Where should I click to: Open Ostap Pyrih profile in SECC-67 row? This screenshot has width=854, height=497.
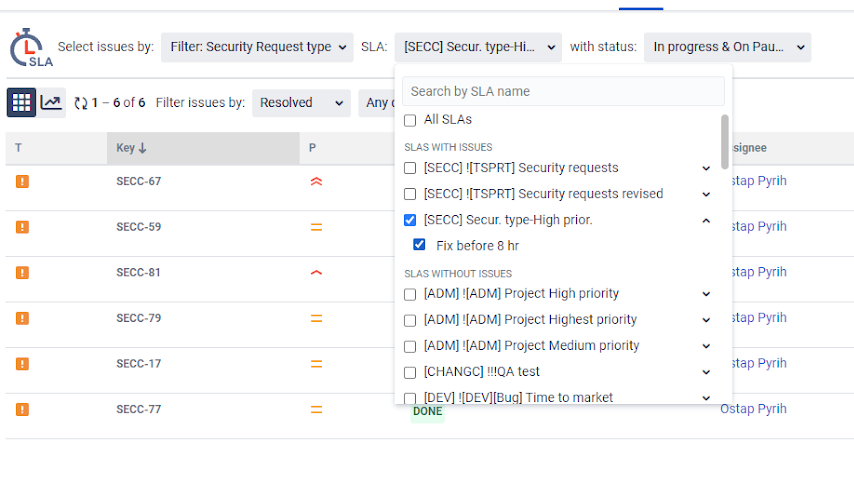(x=759, y=181)
